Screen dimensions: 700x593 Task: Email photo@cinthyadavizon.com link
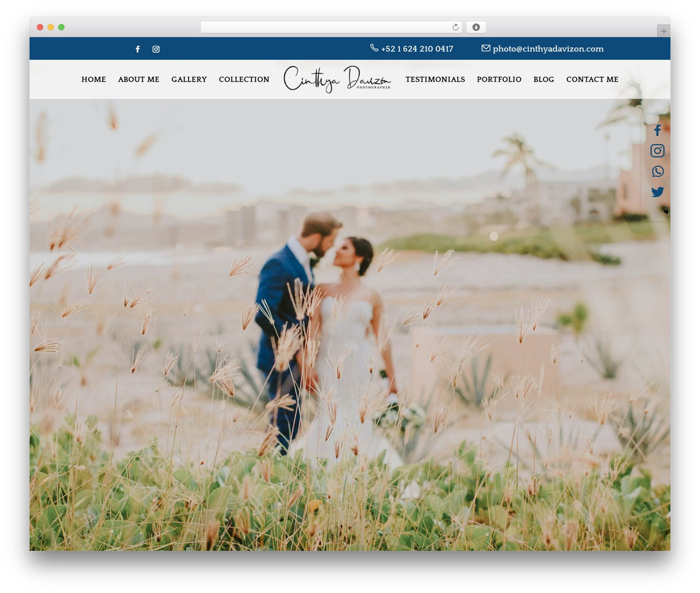(548, 49)
